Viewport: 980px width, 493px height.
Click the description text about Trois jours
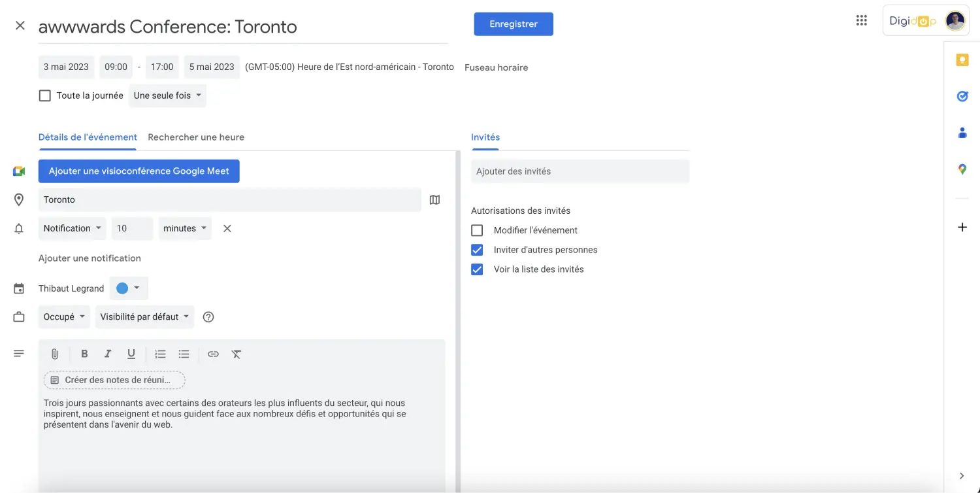pyautogui.click(x=225, y=414)
